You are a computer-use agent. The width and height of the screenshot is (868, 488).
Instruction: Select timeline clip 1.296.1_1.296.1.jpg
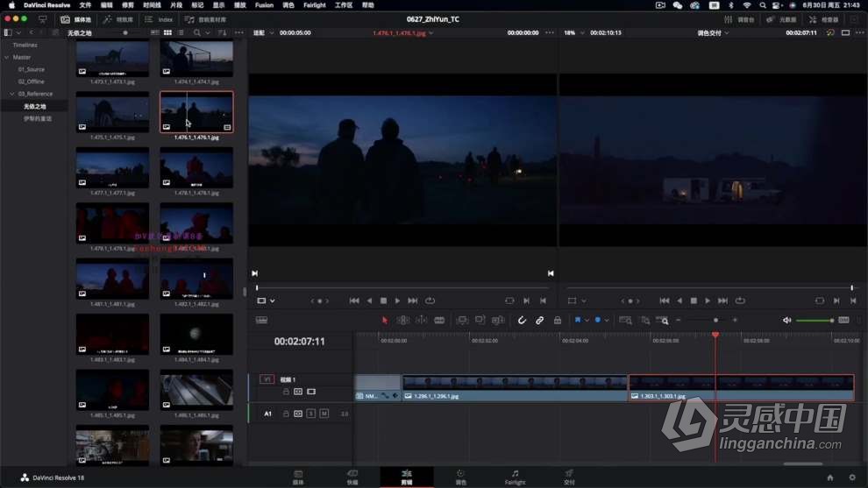tap(516, 388)
